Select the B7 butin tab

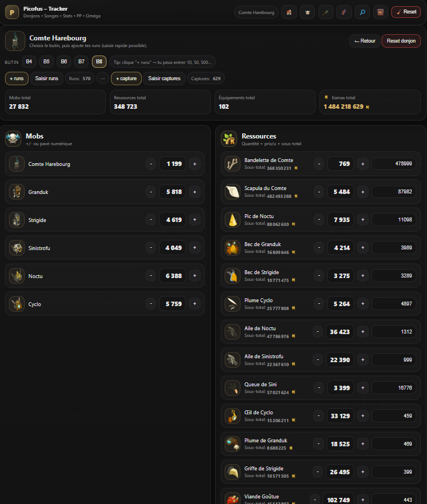pos(81,62)
